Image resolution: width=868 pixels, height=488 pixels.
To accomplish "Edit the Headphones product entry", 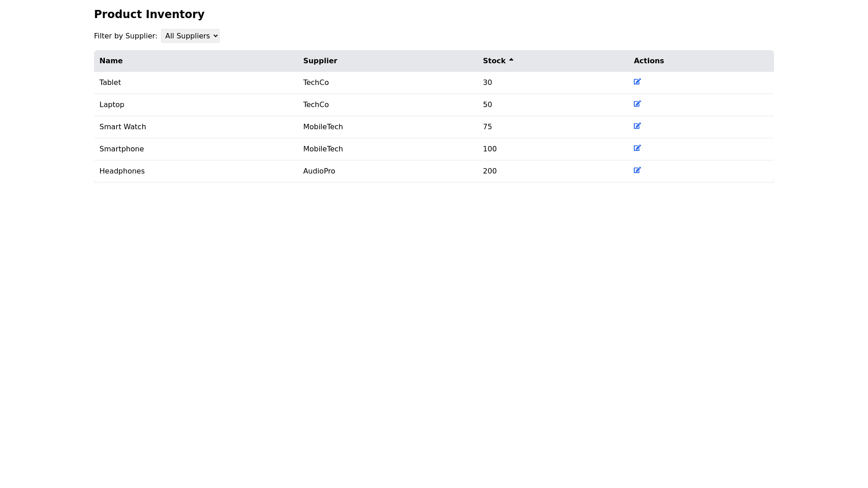I will pos(637,170).
